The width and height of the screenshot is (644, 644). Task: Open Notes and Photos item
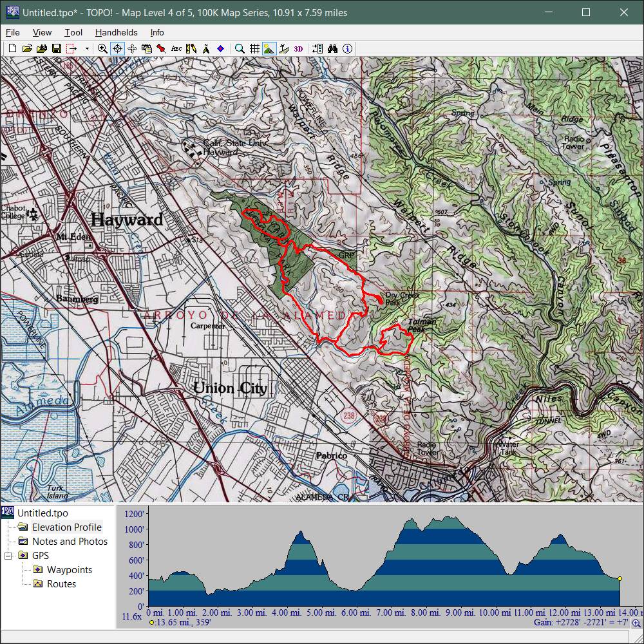[70, 542]
